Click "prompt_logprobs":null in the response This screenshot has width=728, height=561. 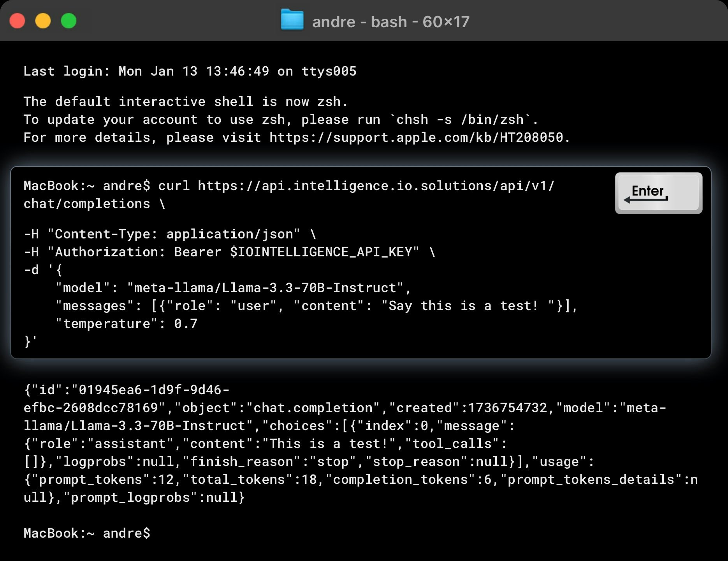coord(150,497)
